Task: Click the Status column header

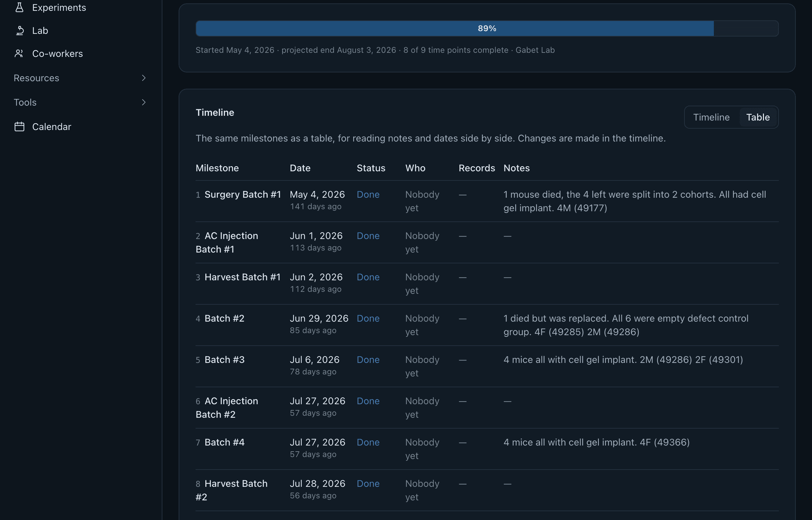Action: pyautogui.click(x=371, y=168)
